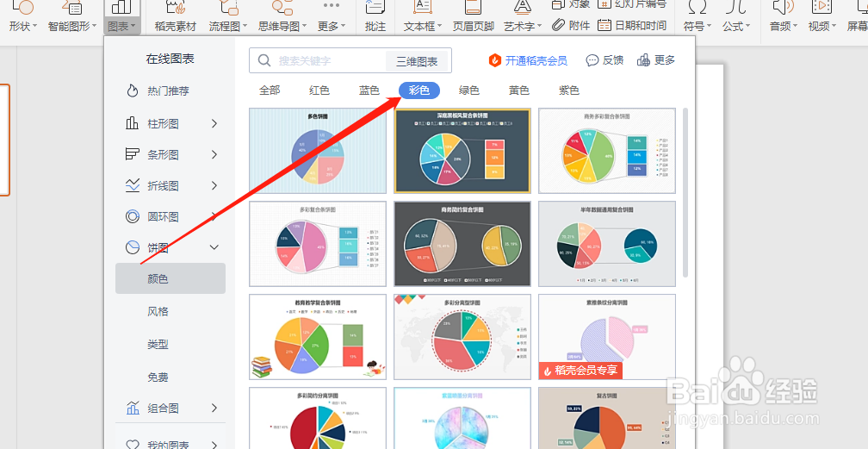The image size is (868, 449).
Task: Open the 页眉页脚 header and footer tool
Action: coord(474,16)
